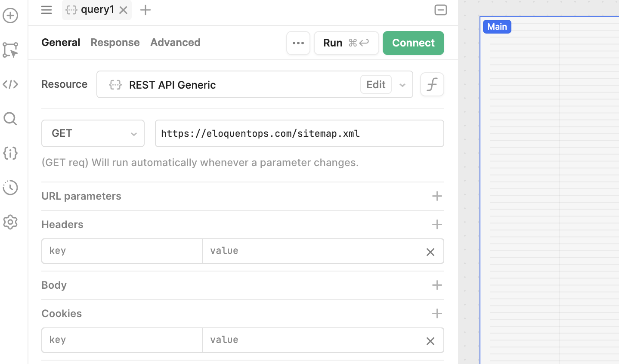Switch to the Response tab
Viewport: 619px width, 364px height.
tap(115, 43)
